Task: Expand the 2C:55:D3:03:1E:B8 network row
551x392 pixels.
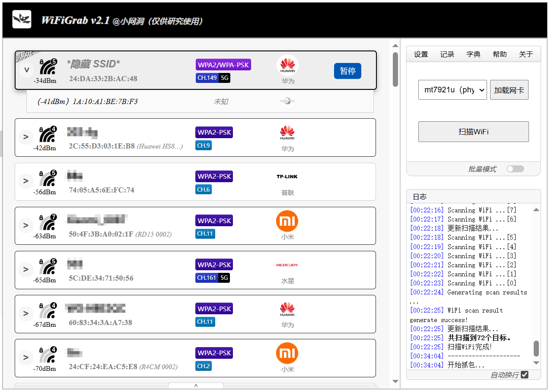Action: point(26,137)
